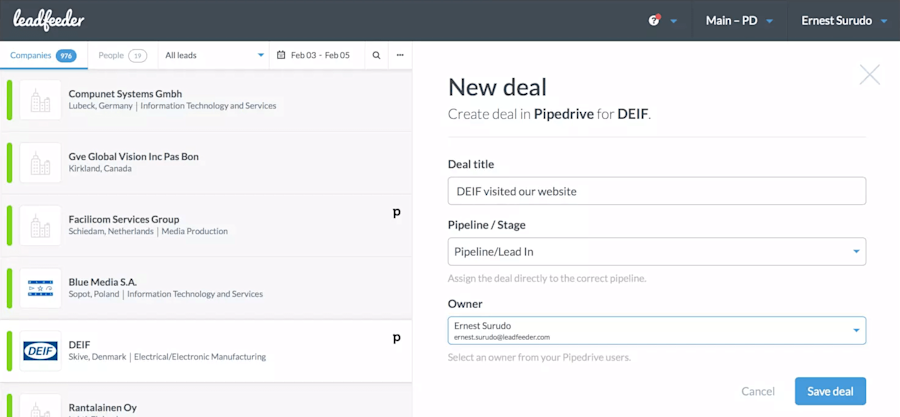Open the Owner dropdown

(657, 331)
